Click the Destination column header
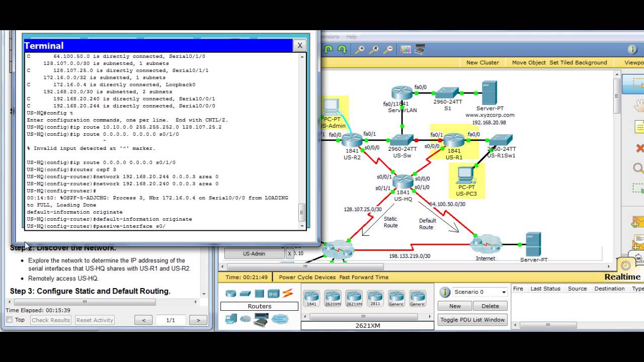Image resolution: width=644 pixels, height=362 pixels. pos(609,289)
